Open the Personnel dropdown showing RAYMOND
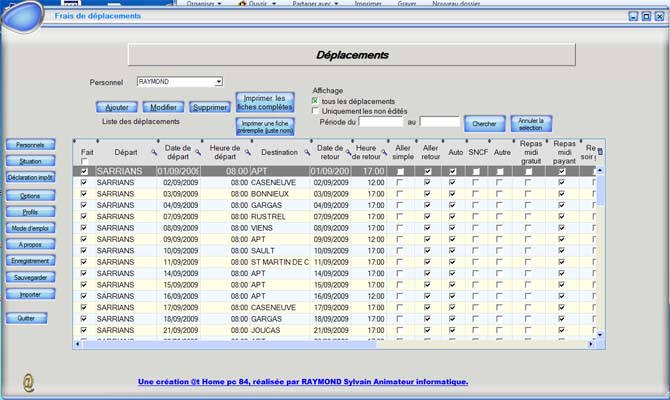 218,82
